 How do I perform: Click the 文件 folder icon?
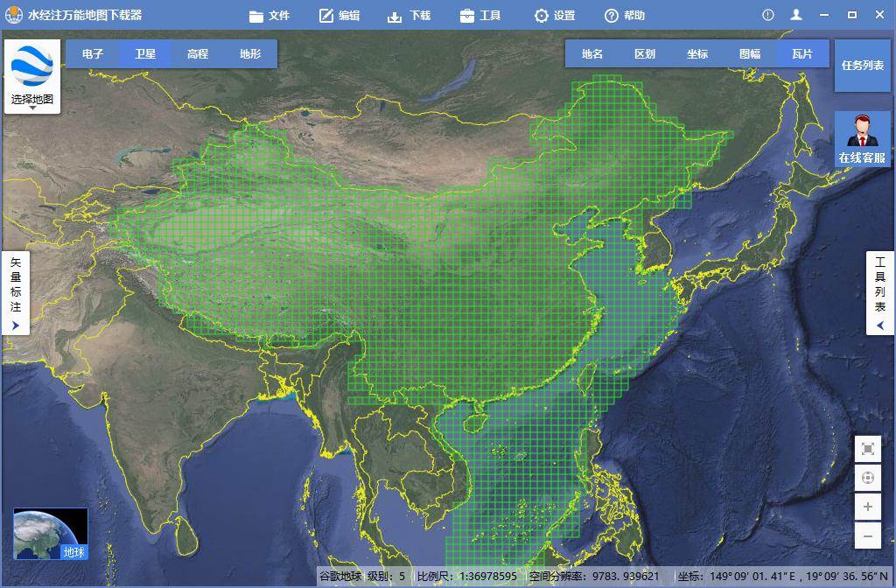256,15
